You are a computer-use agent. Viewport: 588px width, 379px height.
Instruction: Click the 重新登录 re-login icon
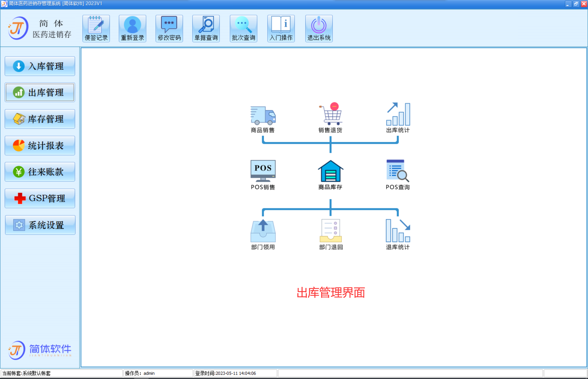pos(132,28)
